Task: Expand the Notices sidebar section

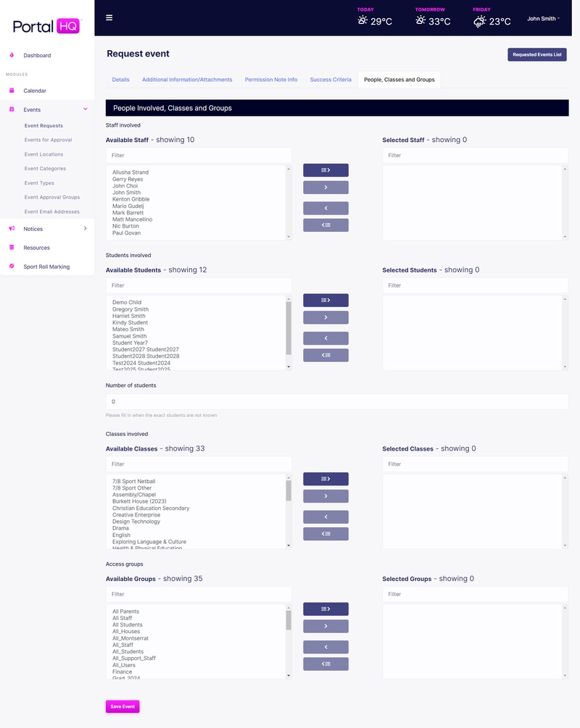Action: point(86,229)
